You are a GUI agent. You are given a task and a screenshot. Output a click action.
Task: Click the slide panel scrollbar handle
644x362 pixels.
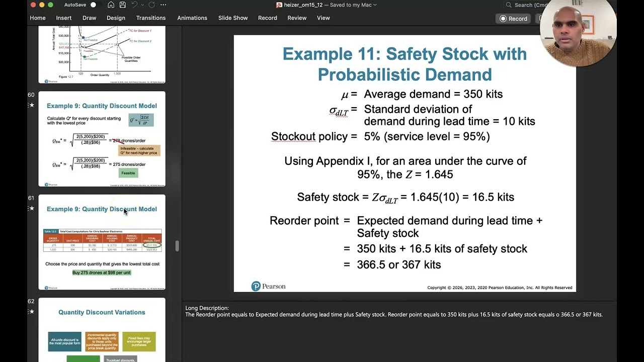coord(177,246)
